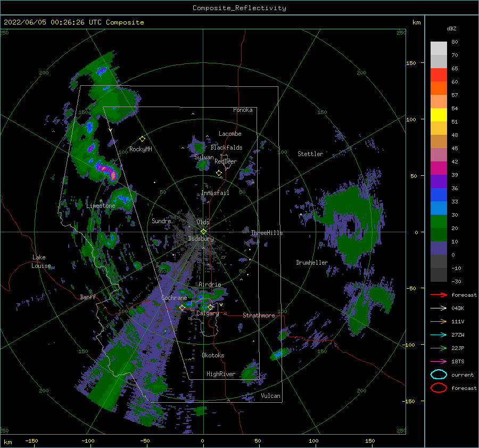This screenshot has height=448, width=479.
Task: Pick the purple 36-39 dBZ swatch
Action: [439, 182]
